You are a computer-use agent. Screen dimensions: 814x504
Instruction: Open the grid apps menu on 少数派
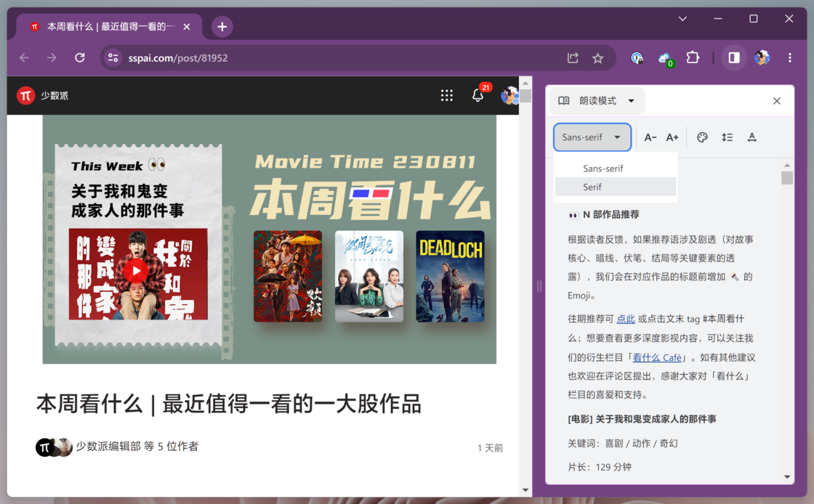tap(446, 95)
